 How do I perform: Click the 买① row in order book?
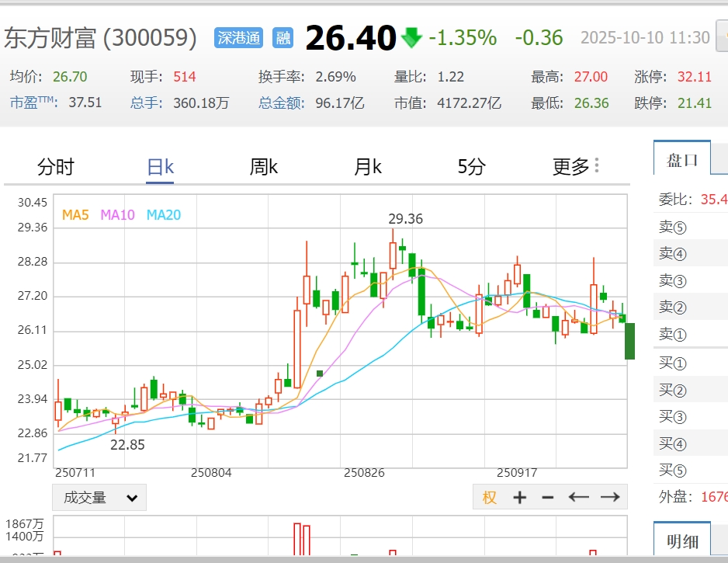click(x=691, y=363)
